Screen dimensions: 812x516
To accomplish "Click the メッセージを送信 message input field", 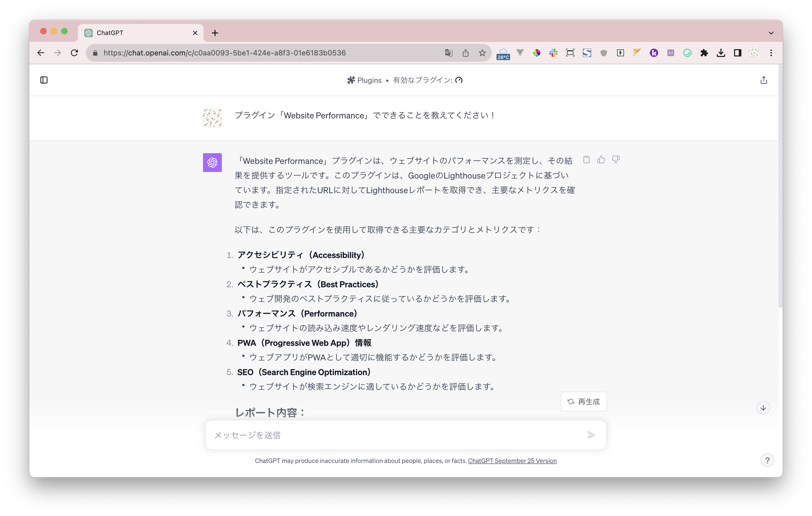I will point(394,435).
